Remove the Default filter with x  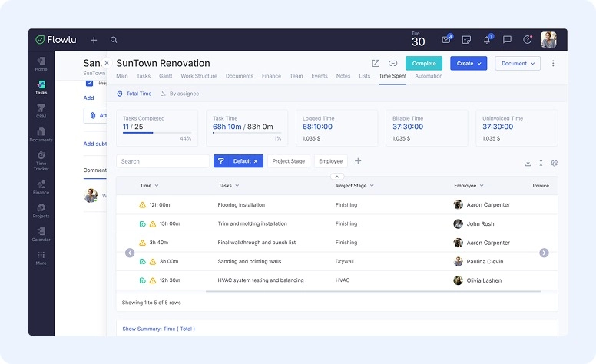[x=256, y=161]
